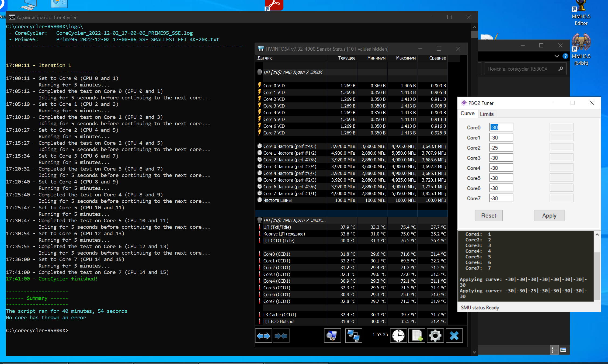608x364 pixels.
Task: Click the blue help question mark icon
Action: click(x=565, y=56)
